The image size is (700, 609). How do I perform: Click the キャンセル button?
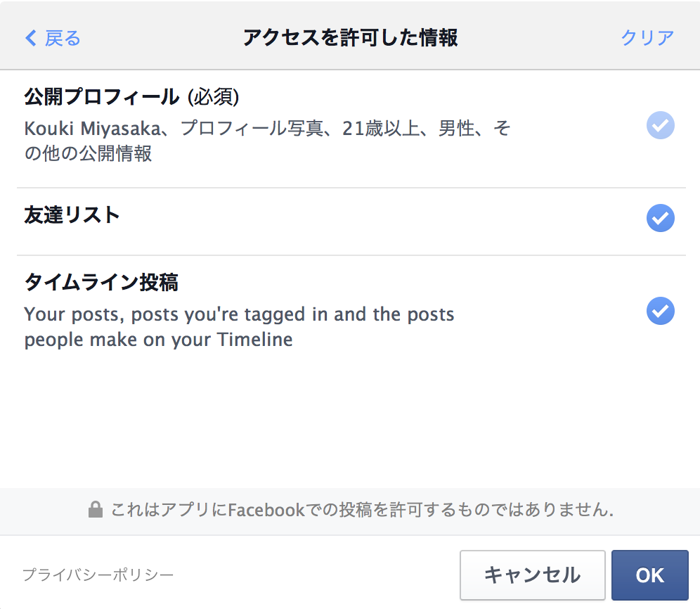click(533, 575)
